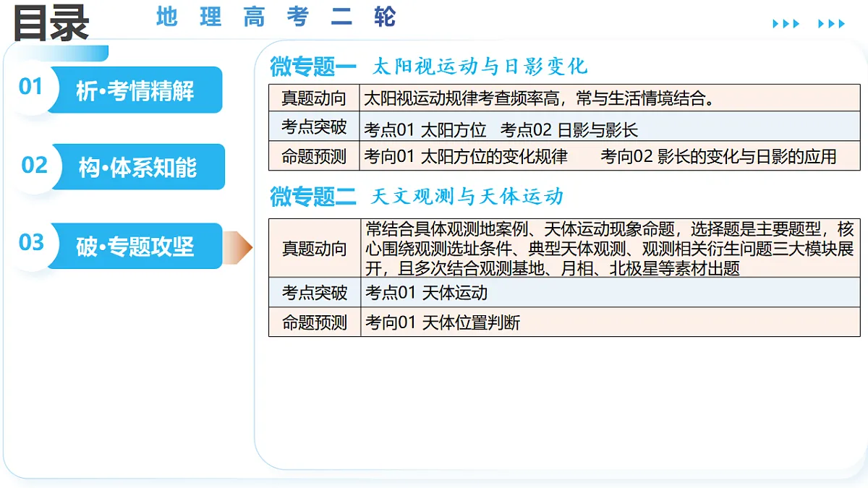Screen dimensions: 868x488
Task: Click the 01 number circle
Action: (x=31, y=87)
